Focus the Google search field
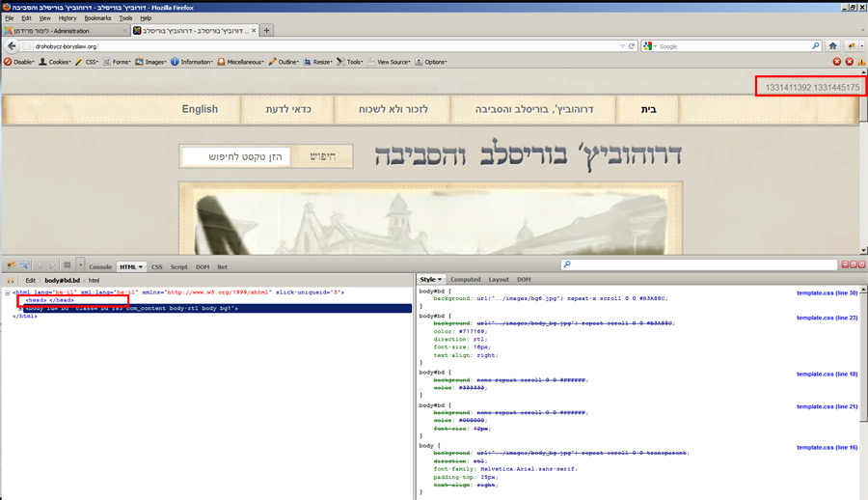 click(734, 46)
